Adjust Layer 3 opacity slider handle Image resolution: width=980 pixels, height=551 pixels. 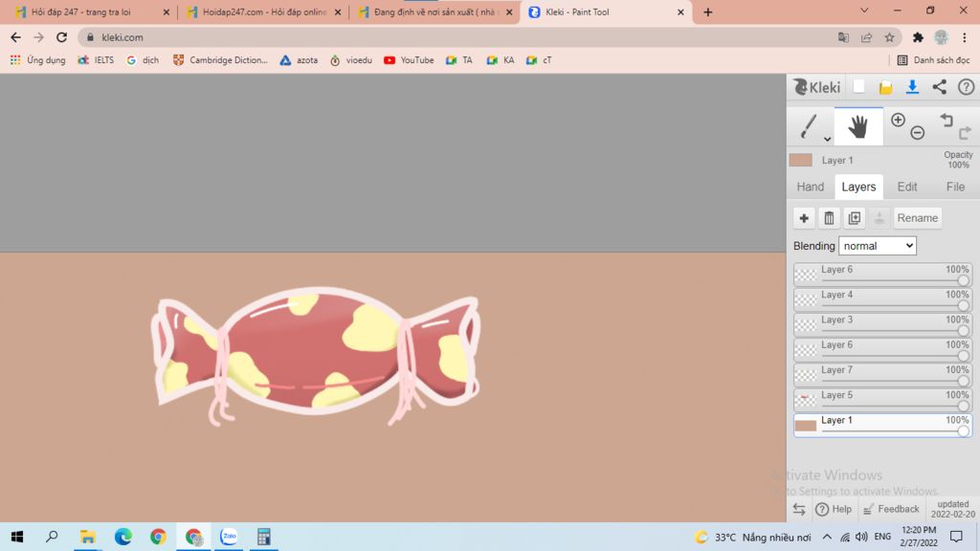963,330
